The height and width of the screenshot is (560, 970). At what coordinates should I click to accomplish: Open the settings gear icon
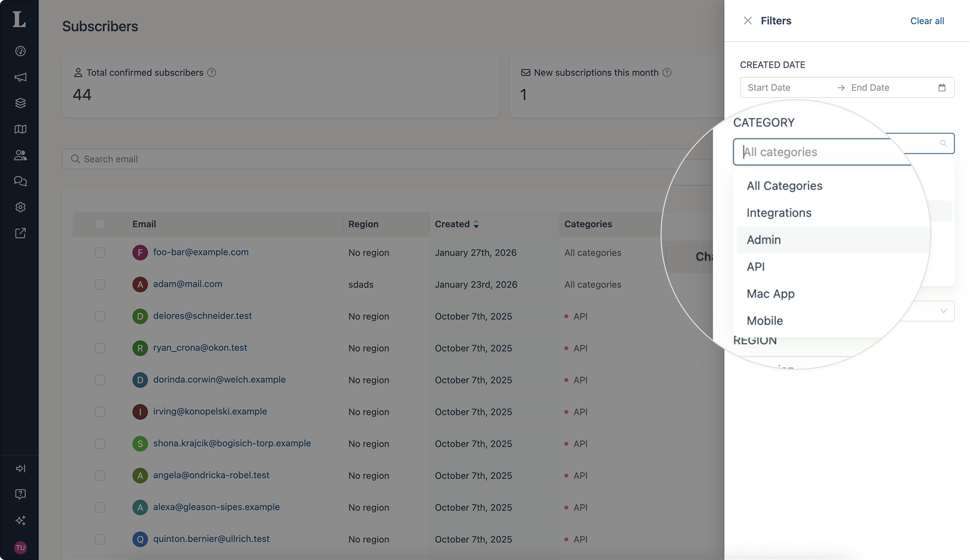click(x=20, y=207)
